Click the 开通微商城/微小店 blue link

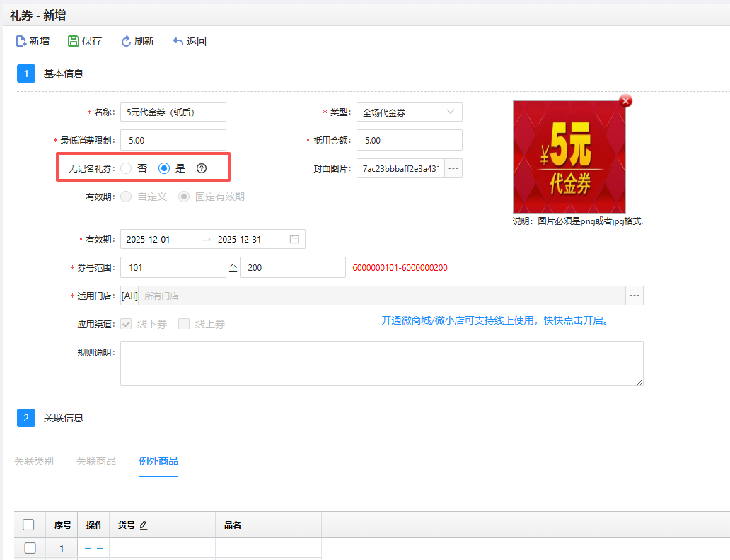point(495,320)
